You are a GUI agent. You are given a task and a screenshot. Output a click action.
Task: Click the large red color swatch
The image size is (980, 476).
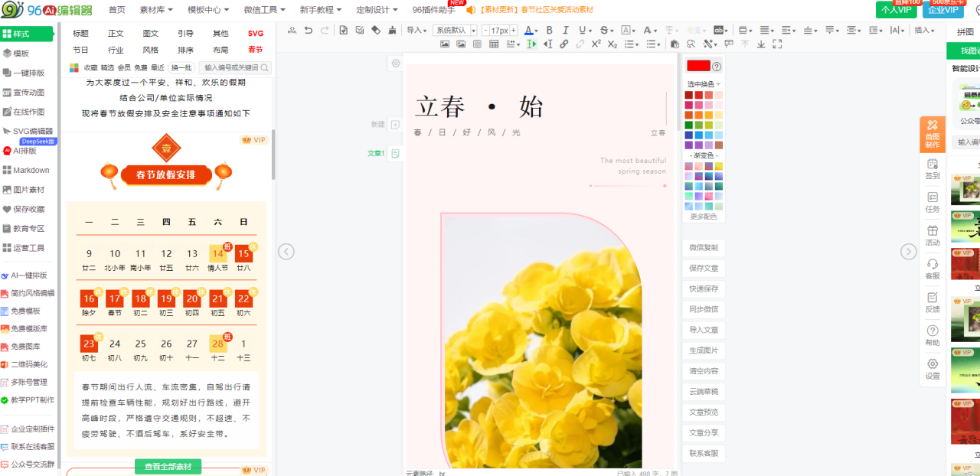pos(698,66)
